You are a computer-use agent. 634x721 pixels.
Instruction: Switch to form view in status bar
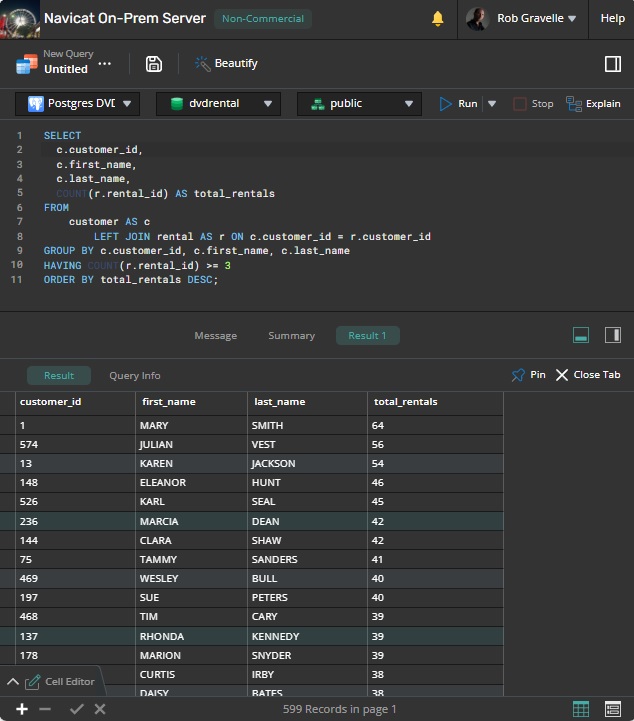pos(613,709)
